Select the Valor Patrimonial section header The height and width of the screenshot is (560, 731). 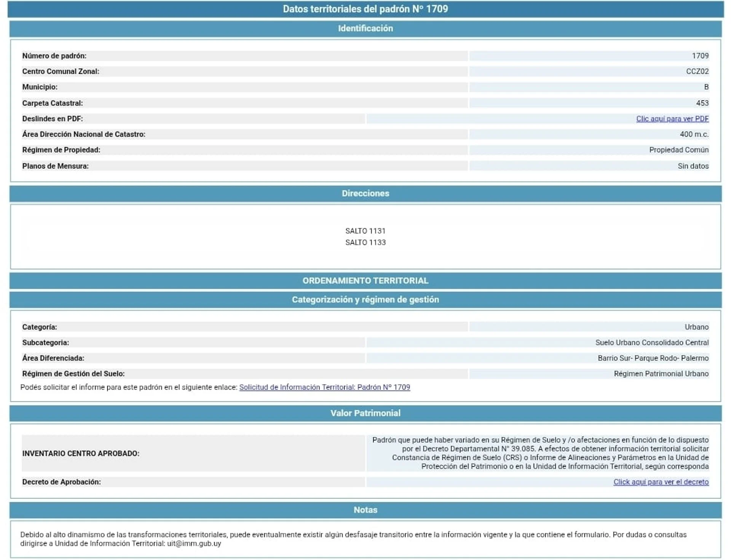pyautogui.click(x=365, y=413)
